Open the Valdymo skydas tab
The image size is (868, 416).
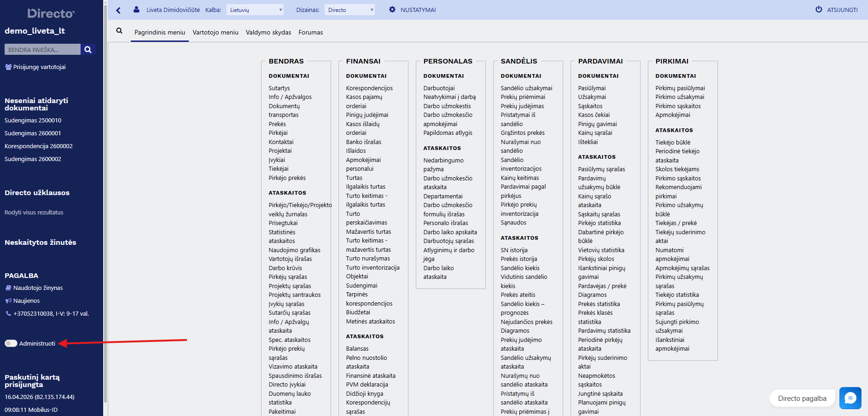pos(268,32)
